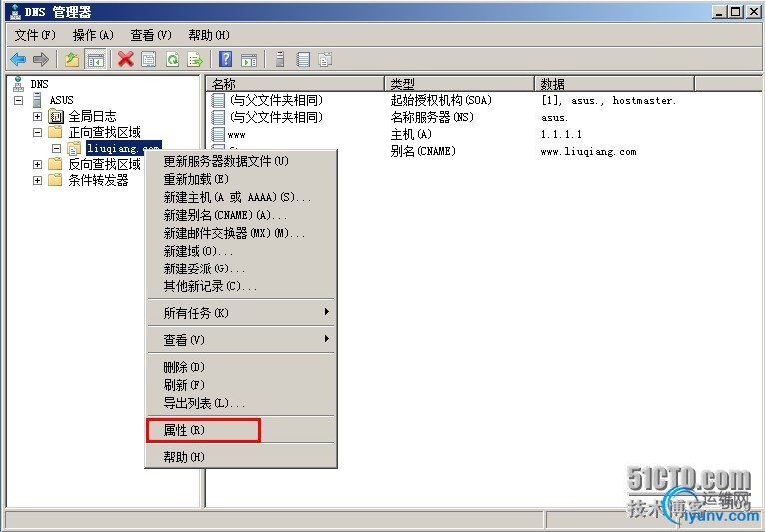The width and height of the screenshot is (765, 532).
Task: Click the new record notepad toolbar icon
Action: point(303,60)
